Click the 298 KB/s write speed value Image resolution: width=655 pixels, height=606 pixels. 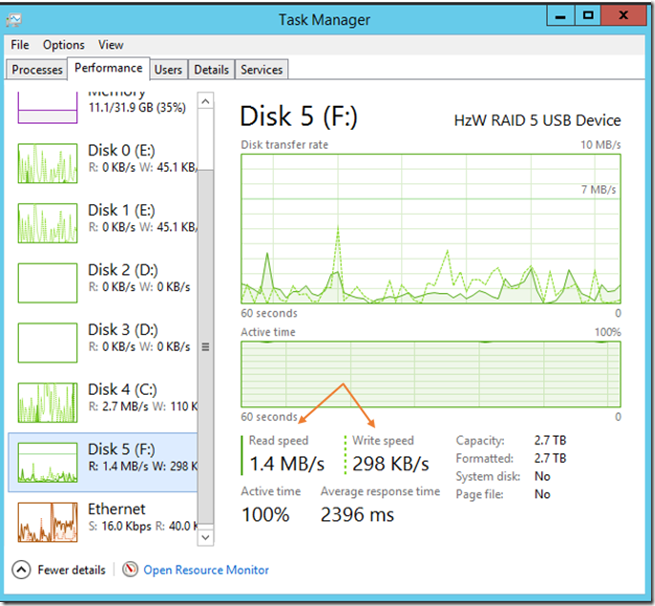coord(391,464)
